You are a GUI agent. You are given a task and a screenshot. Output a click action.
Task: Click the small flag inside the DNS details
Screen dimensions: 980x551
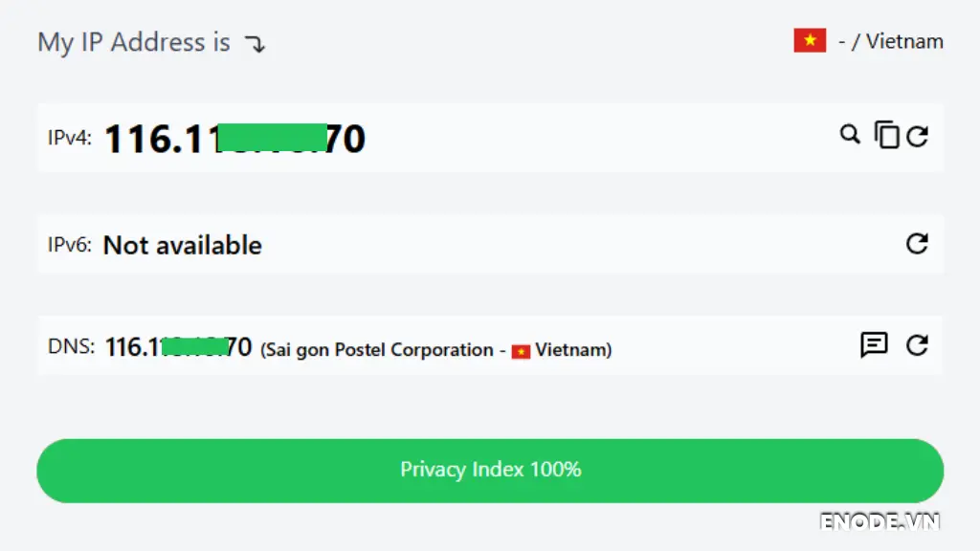(522, 350)
